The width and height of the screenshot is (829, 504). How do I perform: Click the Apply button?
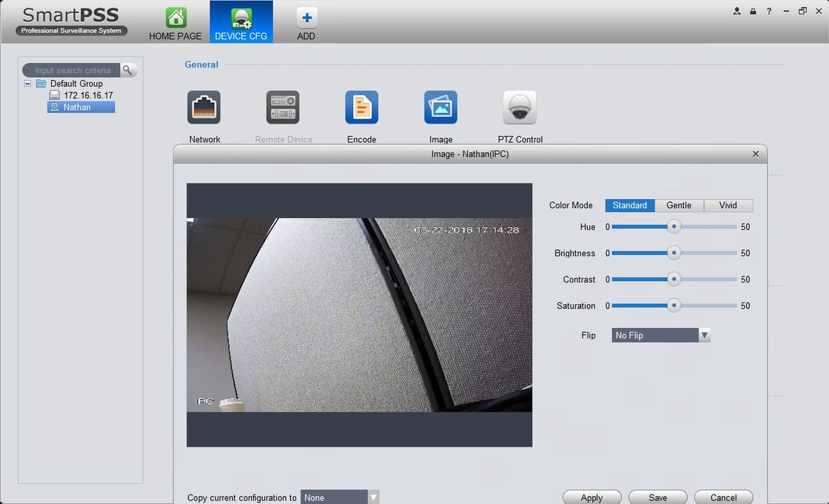point(591,497)
